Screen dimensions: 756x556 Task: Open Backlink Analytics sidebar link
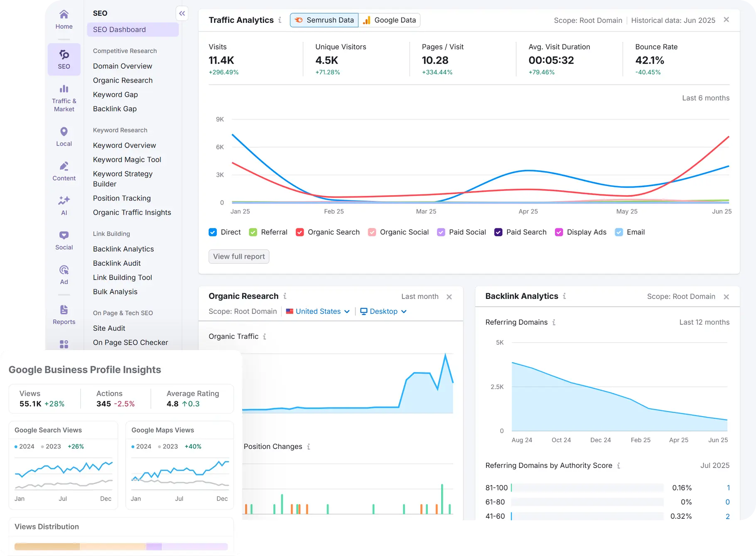coord(123,249)
